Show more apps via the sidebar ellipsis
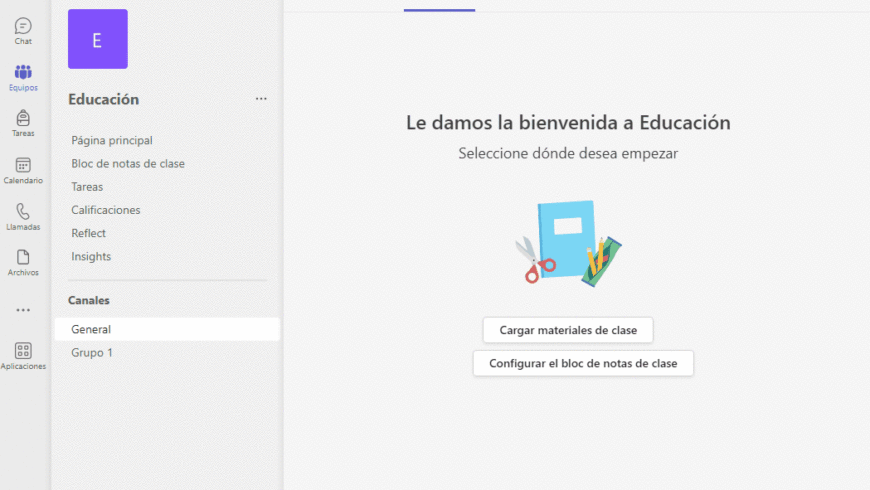This screenshot has width=870, height=490. (x=23, y=310)
